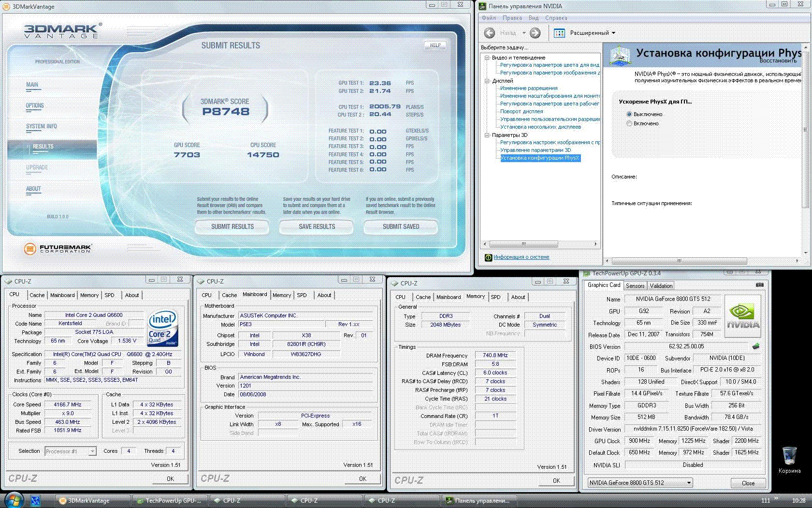Click the task tree horizontal scrollbar
This screenshot has width=812, height=508.
tap(540, 244)
